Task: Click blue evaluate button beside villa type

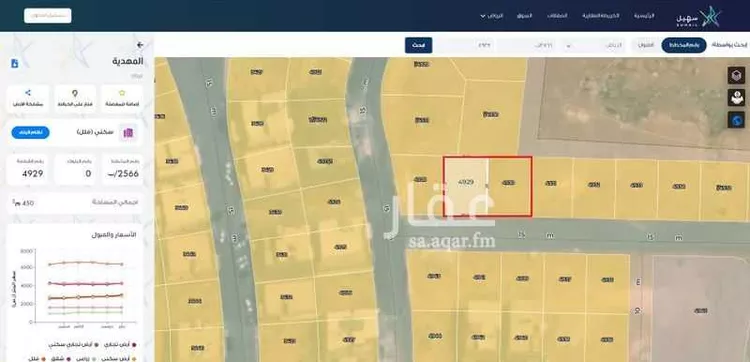Action: tap(30, 133)
